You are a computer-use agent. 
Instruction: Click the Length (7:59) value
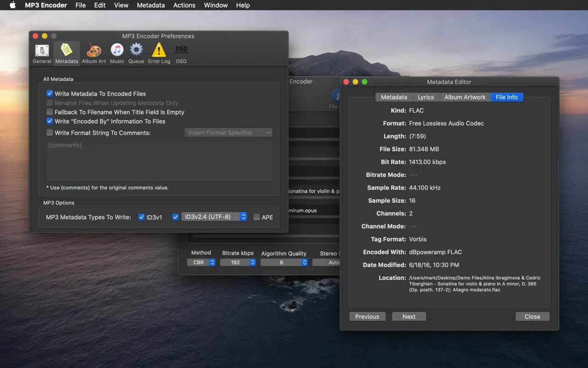tap(418, 136)
